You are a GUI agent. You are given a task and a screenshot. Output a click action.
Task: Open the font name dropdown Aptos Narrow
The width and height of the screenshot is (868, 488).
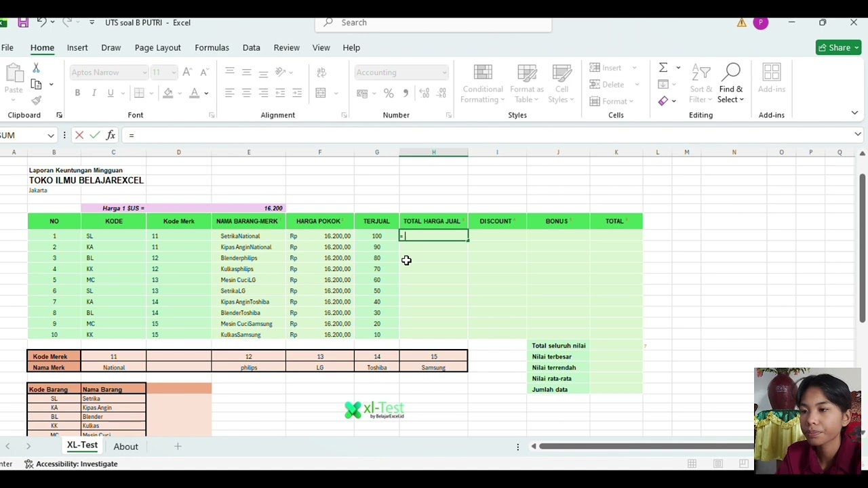coord(144,73)
